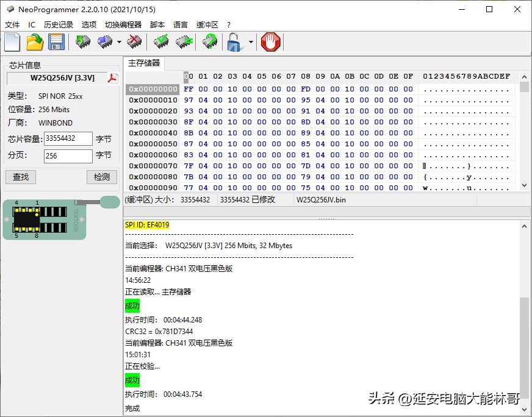The image size is (532, 417).
Task: Click the NeoProgrammer title bar app icon
Action: tap(10, 9)
